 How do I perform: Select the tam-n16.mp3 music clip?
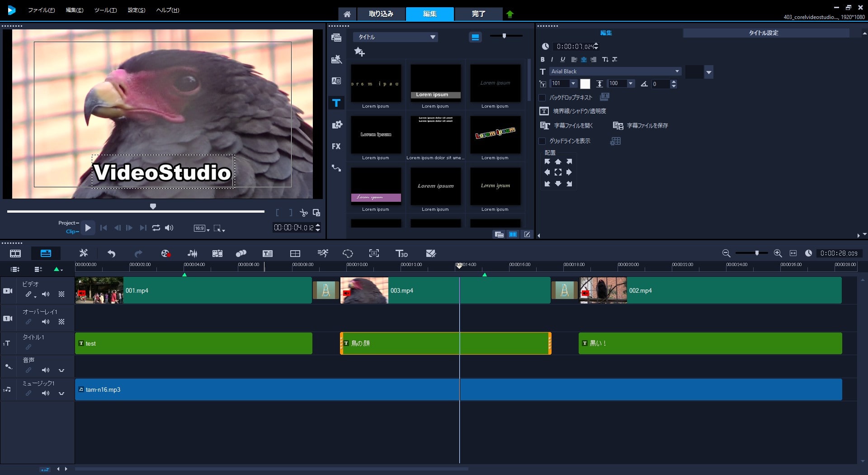point(458,389)
